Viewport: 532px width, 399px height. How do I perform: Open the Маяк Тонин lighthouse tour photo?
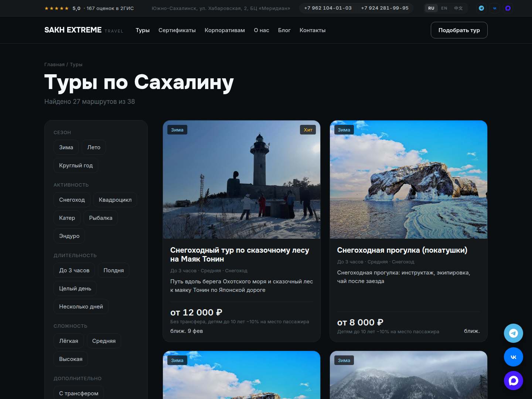point(242,180)
